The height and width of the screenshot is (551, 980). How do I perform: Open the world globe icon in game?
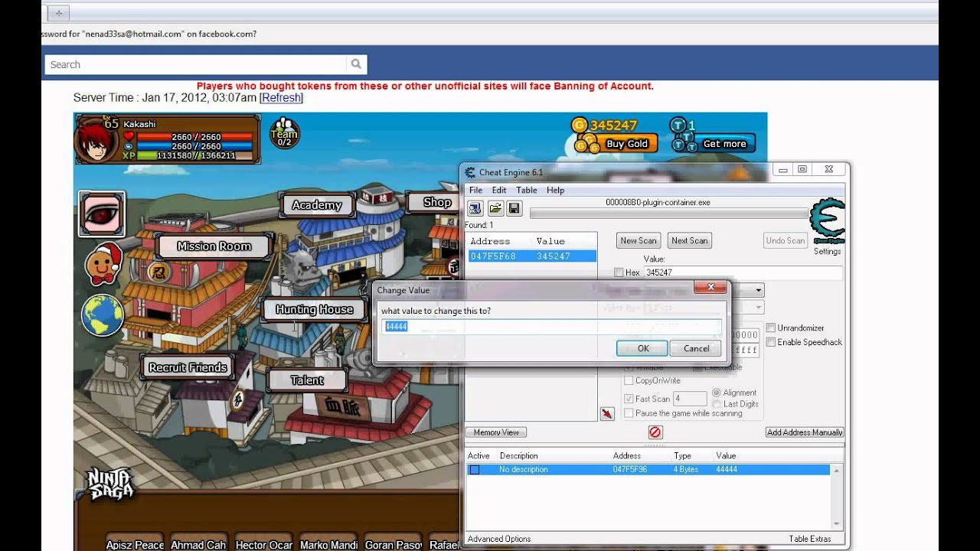[x=103, y=315]
